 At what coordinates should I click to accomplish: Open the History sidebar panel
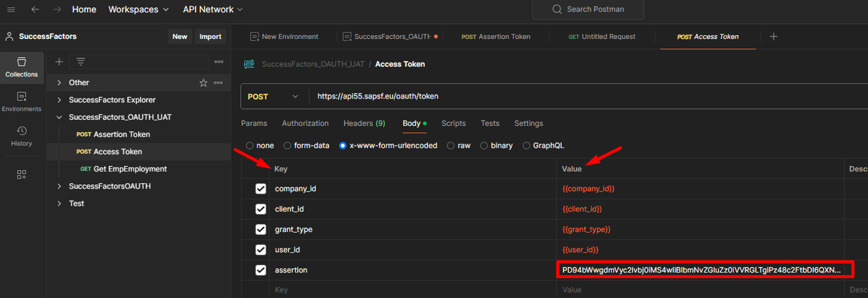22,136
